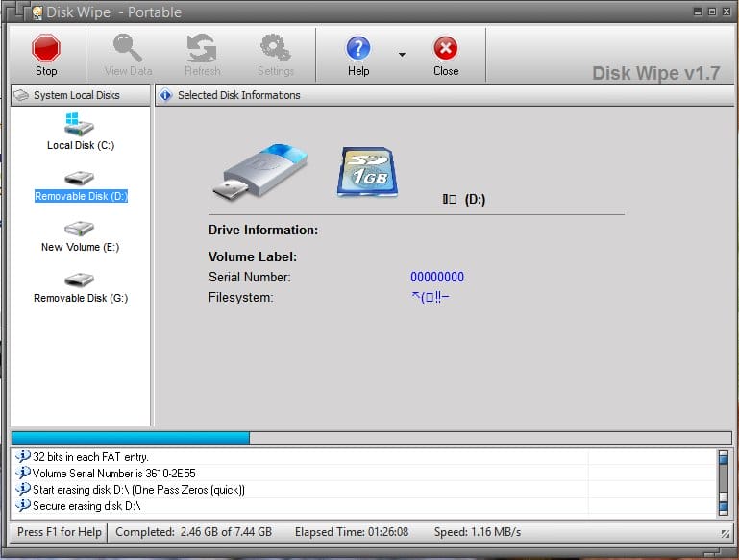Minimize the Disk Wipe window

[x=698, y=12]
